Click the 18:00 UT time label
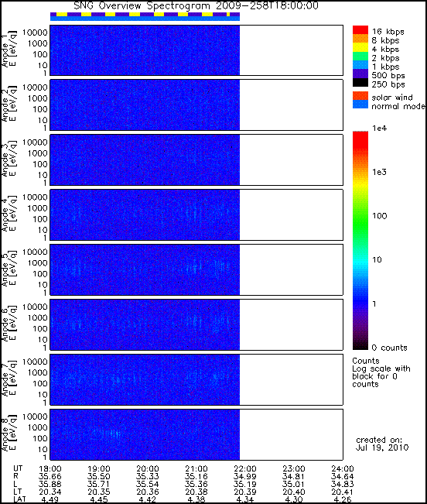 tap(50, 469)
